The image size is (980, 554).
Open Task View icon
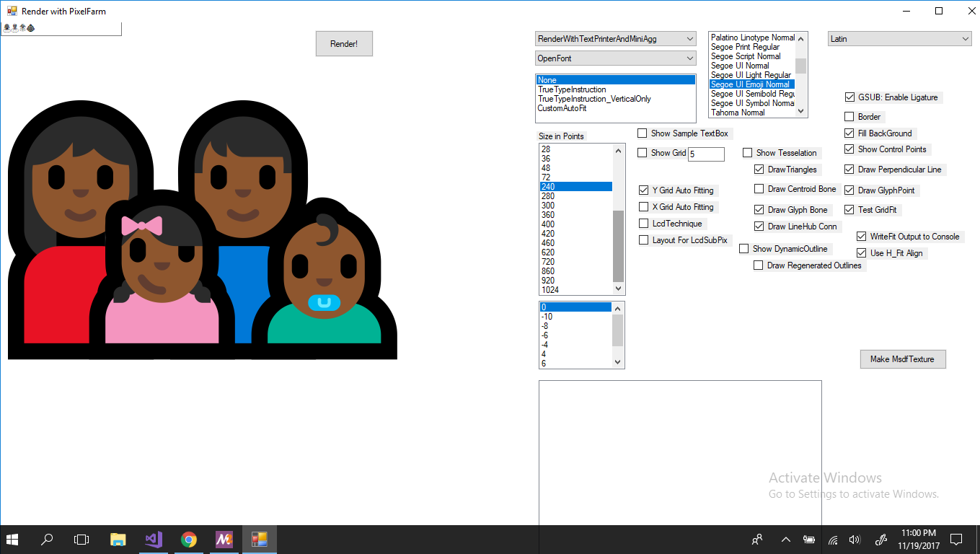[x=82, y=540]
